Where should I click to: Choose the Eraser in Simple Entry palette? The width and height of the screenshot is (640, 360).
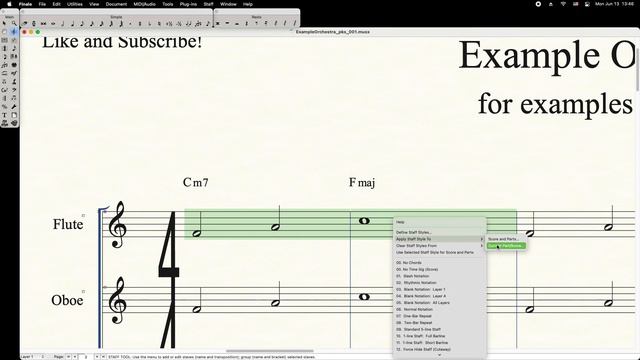(24, 24)
